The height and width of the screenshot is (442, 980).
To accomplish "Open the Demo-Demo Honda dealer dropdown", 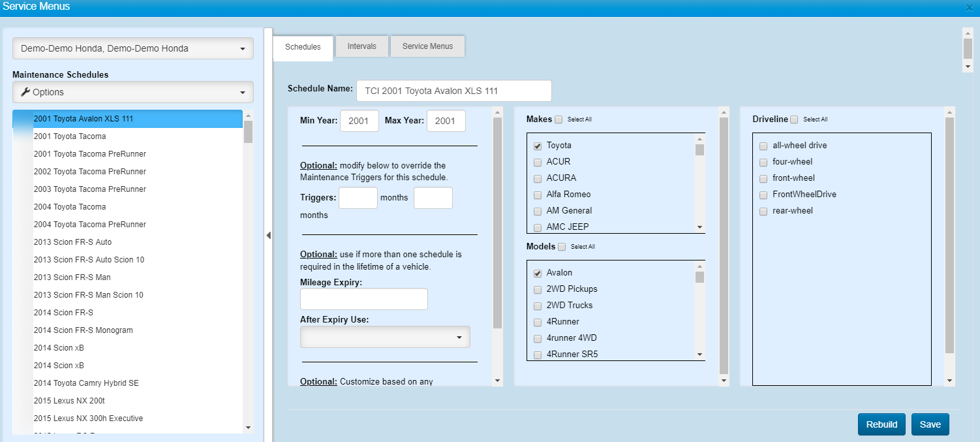I will point(133,48).
